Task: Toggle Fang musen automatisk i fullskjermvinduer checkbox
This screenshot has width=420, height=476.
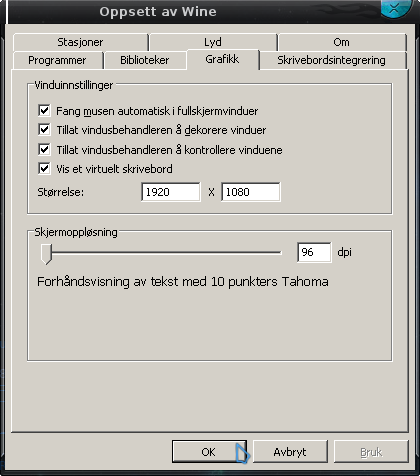Action: [44, 110]
